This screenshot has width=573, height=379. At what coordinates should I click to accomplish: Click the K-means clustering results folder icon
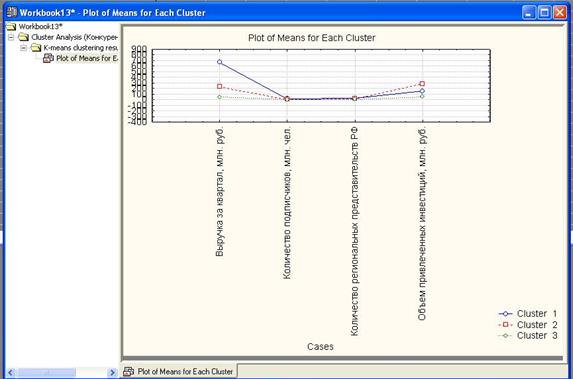36,48
